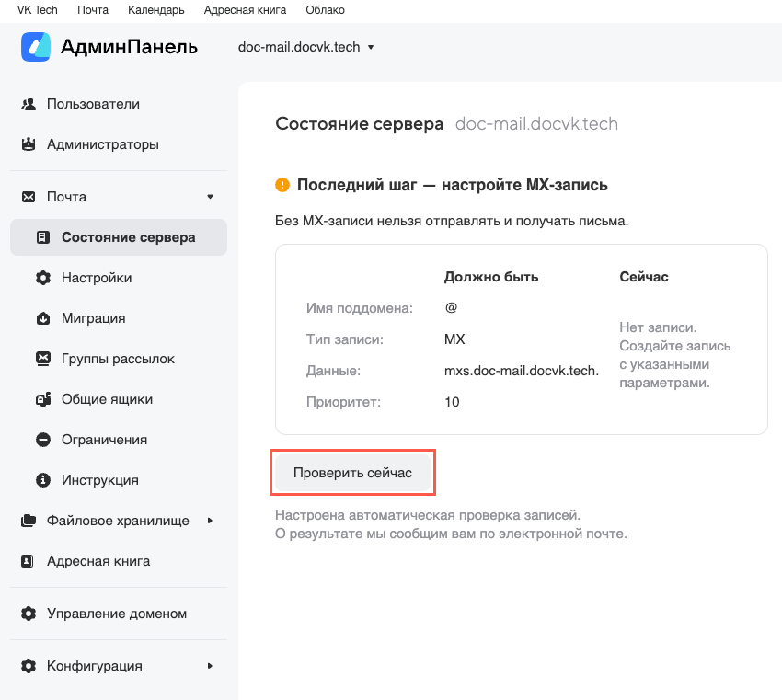Open Календарь in the top menu
Viewport: 782px width, 700px height.
tap(155, 10)
